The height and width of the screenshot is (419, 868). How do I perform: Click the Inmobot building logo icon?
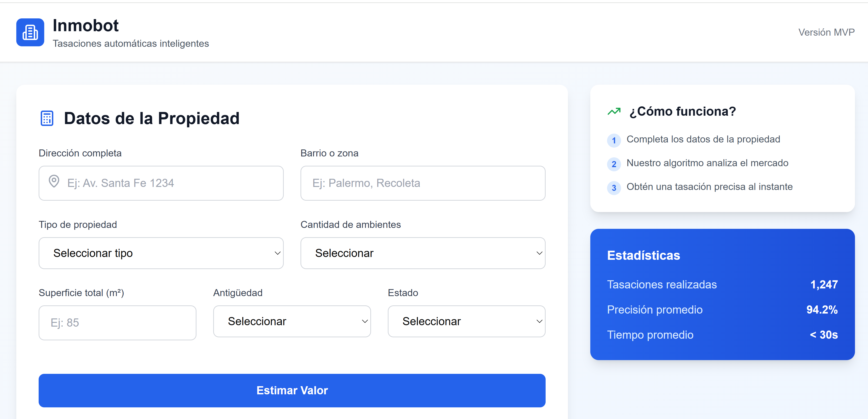pyautogui.click(x=30, y=32)
